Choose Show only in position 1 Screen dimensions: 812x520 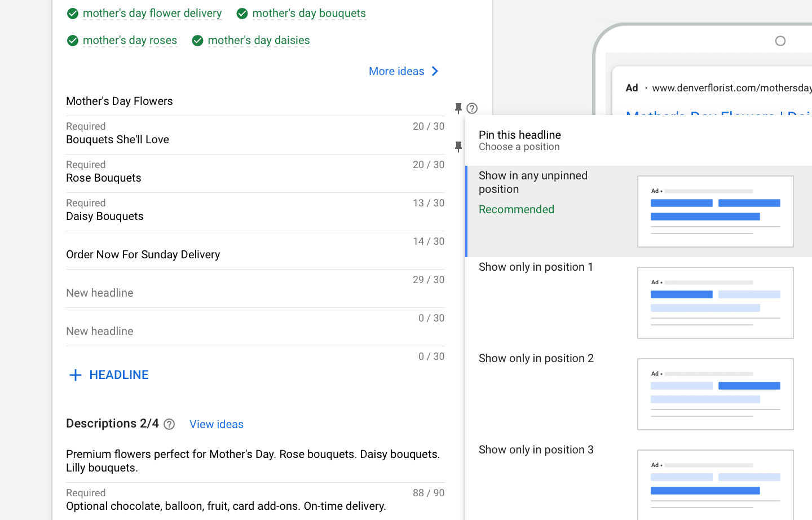click(x=536, y=267)
